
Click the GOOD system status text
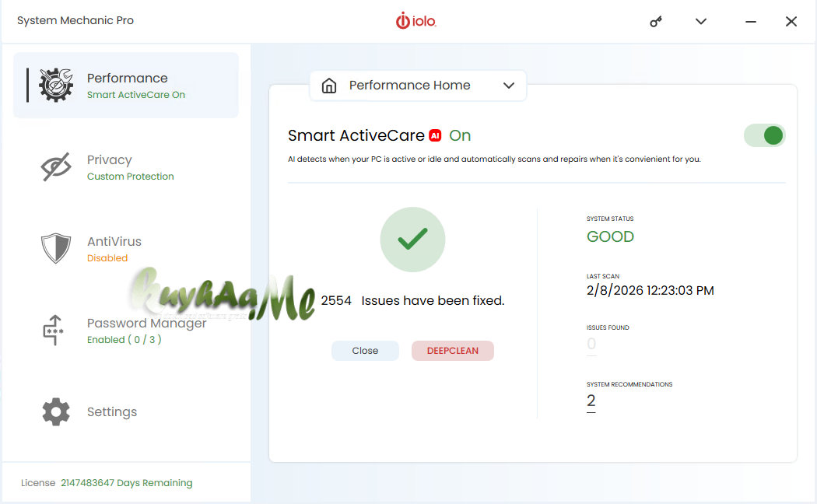[x=610, y=237]
